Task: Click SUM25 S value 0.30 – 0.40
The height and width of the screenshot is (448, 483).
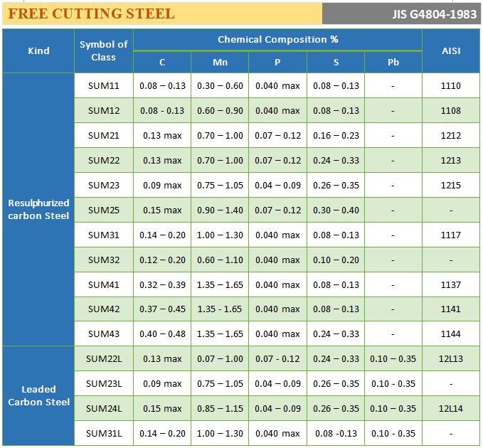Action: [336, 210]
